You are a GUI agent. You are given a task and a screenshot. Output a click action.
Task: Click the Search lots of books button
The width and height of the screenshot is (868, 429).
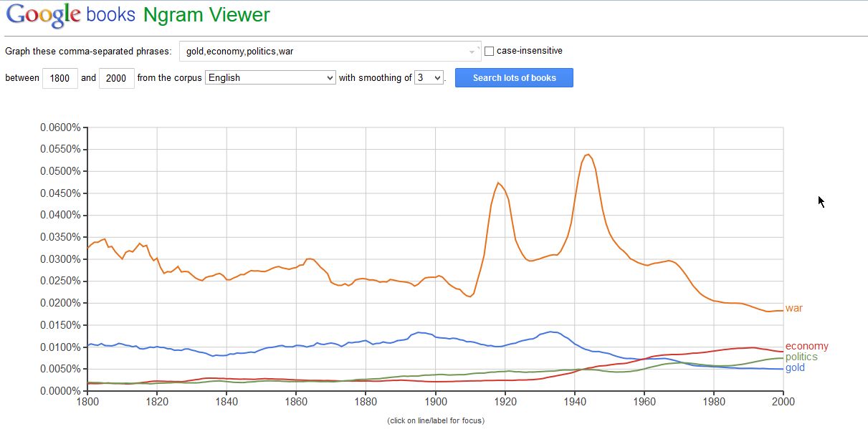tap(513, 77)
